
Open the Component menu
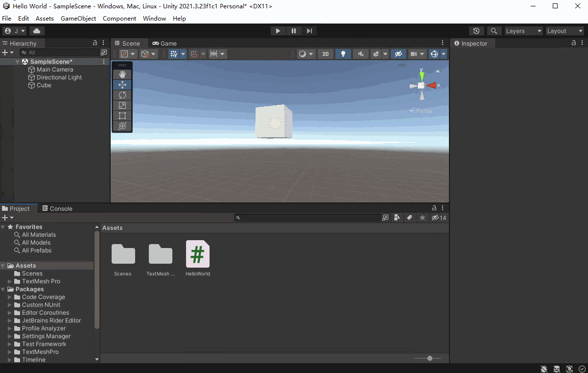point(119,18)
